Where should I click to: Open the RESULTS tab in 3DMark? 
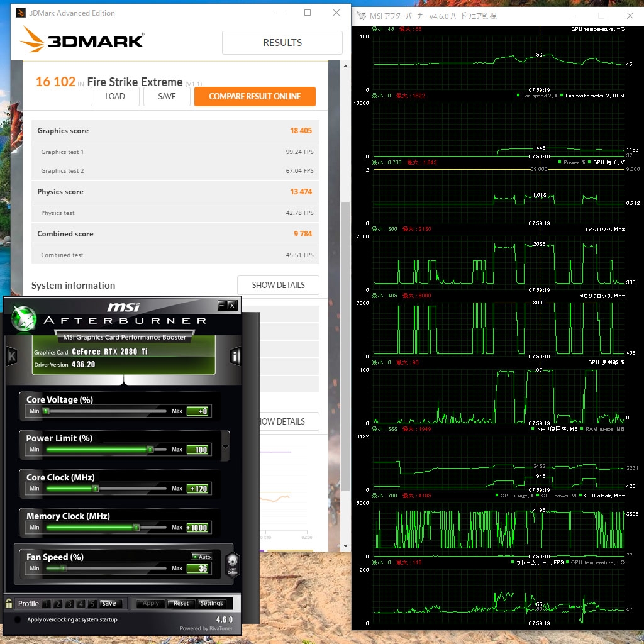tap(282, 43)
